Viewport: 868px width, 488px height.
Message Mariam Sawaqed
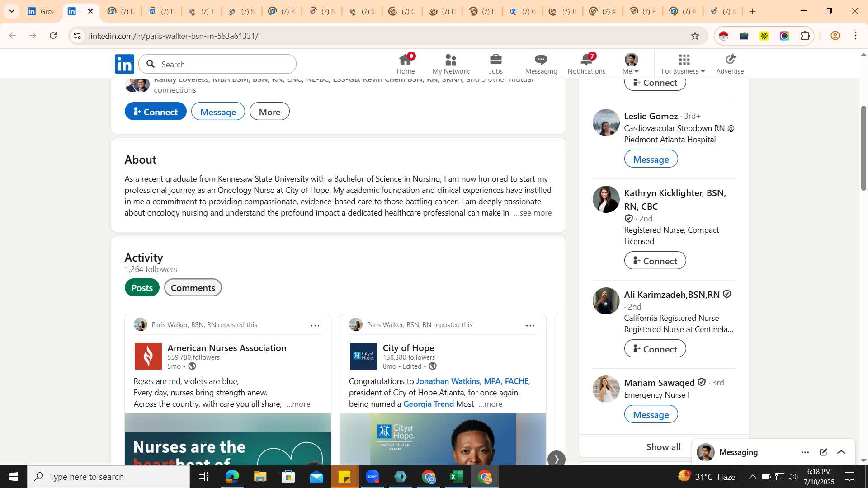(x=651, y=414)
